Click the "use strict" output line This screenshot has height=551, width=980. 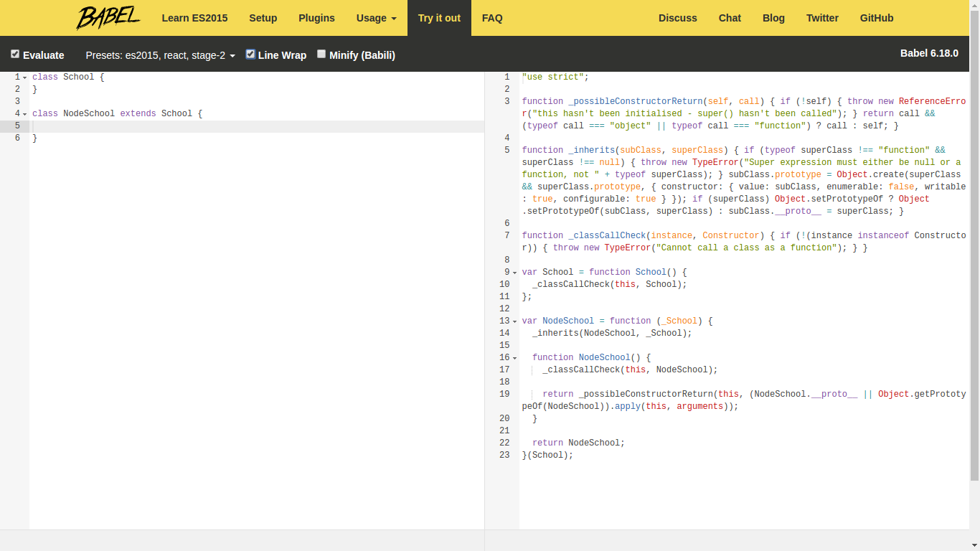tap(555, 77)
